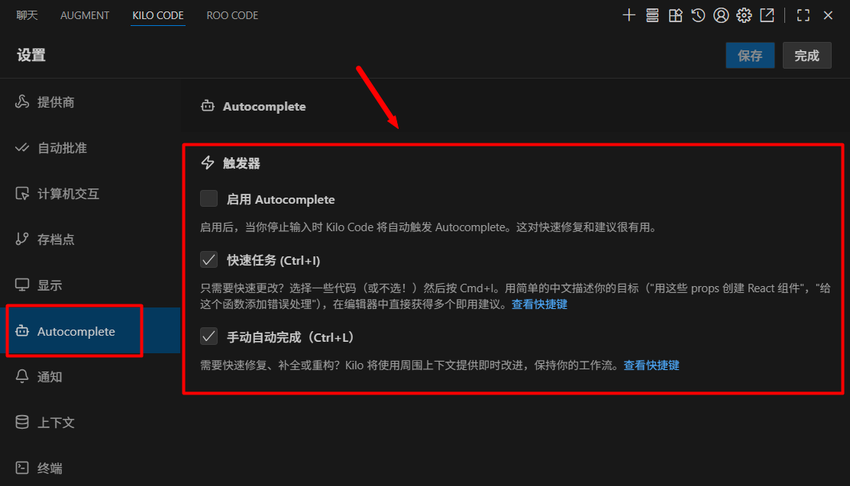This screenshot has width=850, height=486.
Task: Uncheck the 手动自动完成 (Ctrl+L) checkbox
Action: pos(209,336)
